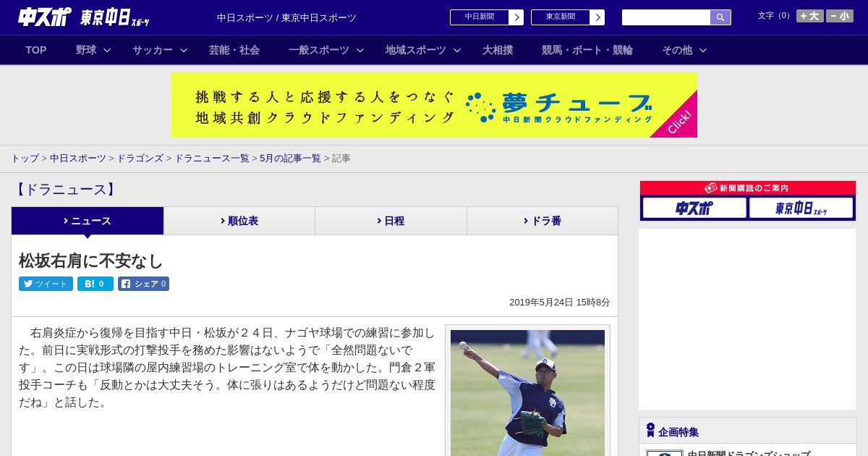This screenshot has height=456, width=868.
Task: Click the Chunichi Sports logo in header
Action: click(45, 17)
